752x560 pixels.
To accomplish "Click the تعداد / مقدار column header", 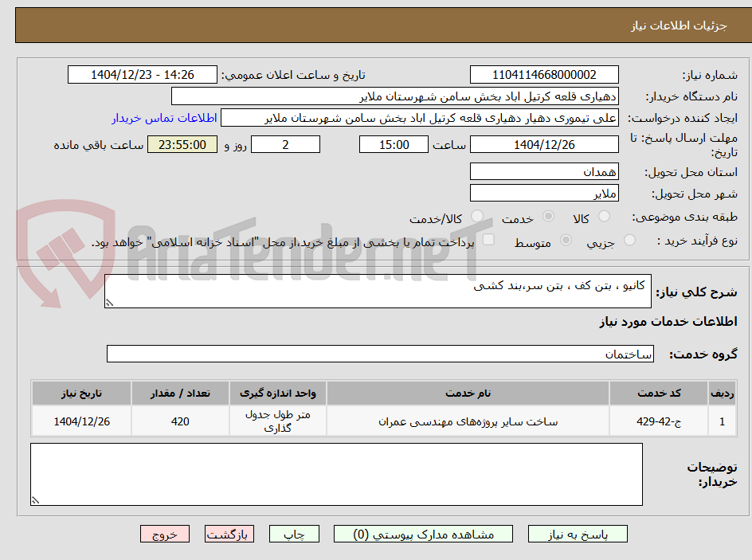I will coord(180,394).
